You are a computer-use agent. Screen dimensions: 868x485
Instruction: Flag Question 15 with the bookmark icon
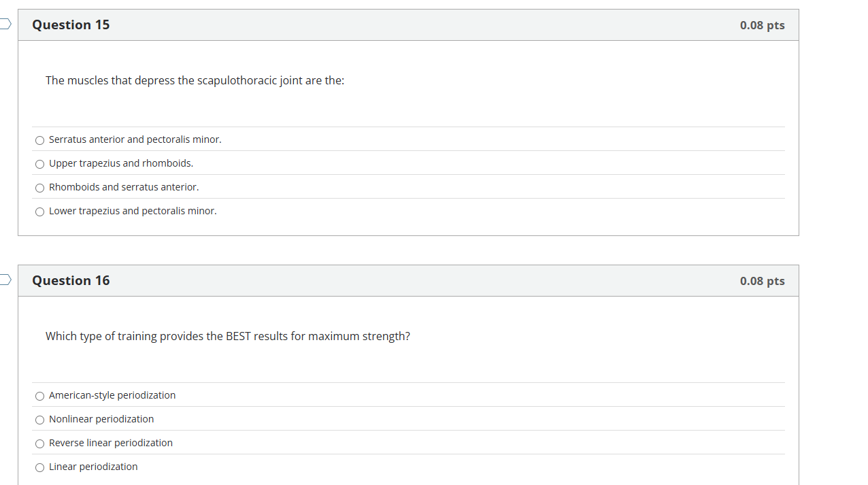5,24
